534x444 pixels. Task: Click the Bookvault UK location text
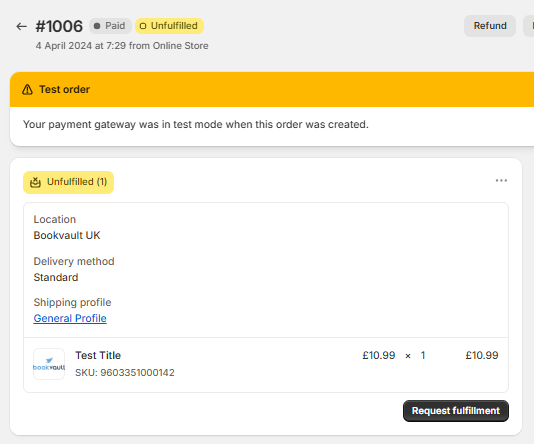[x=67, y=235]
